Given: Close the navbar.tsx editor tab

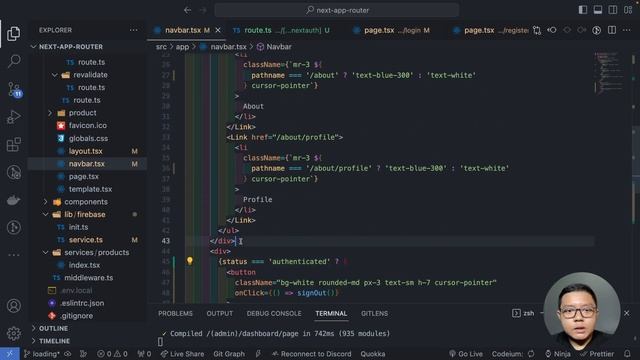Looking at the screenshot, I should click(x=218, y=30).
